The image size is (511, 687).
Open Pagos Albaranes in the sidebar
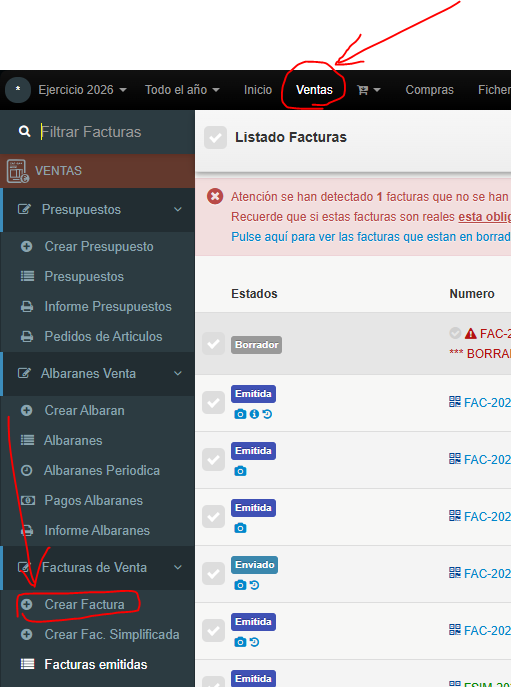pyautogui.click(x=94, y=500)
